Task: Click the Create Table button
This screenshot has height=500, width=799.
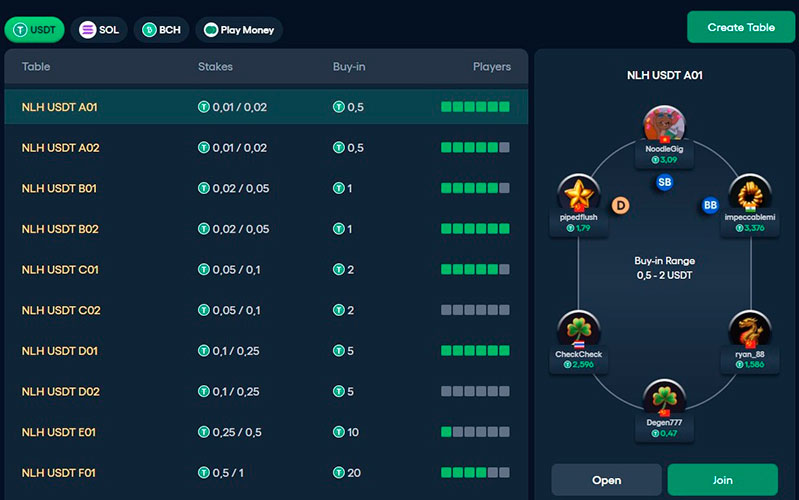Action: pyautogui.click(x=741, y=28)
